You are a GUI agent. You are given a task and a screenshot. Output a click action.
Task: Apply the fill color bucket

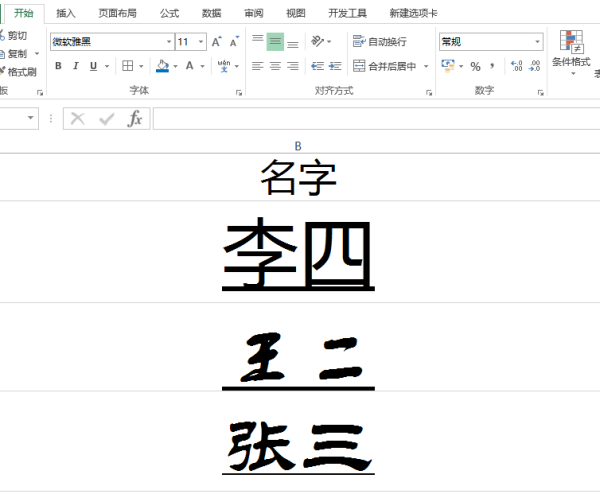tap(162, 66)
